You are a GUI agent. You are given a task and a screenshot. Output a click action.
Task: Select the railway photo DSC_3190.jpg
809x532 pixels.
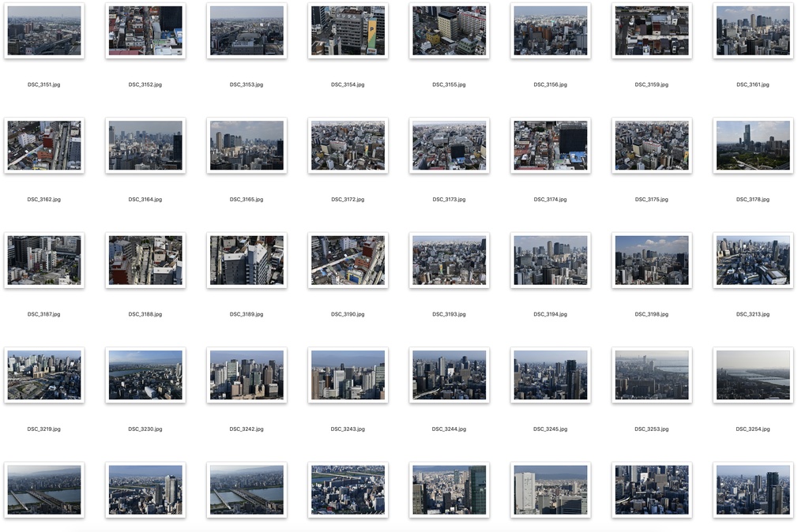(348, 260)
